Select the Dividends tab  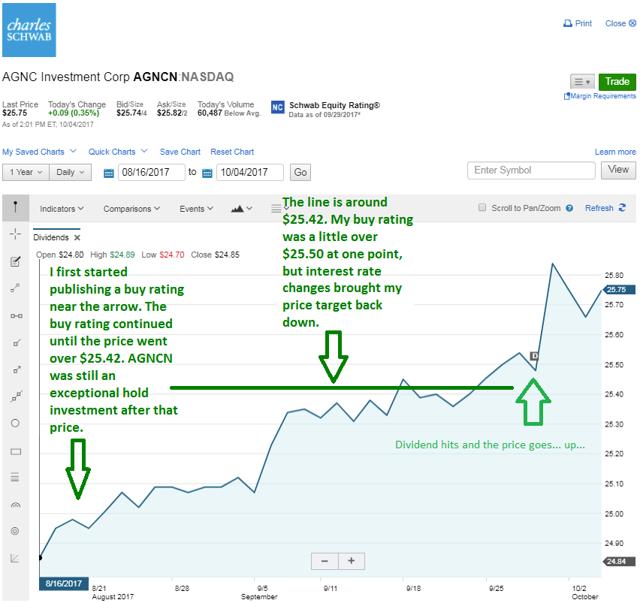click(x=51, y=238)
